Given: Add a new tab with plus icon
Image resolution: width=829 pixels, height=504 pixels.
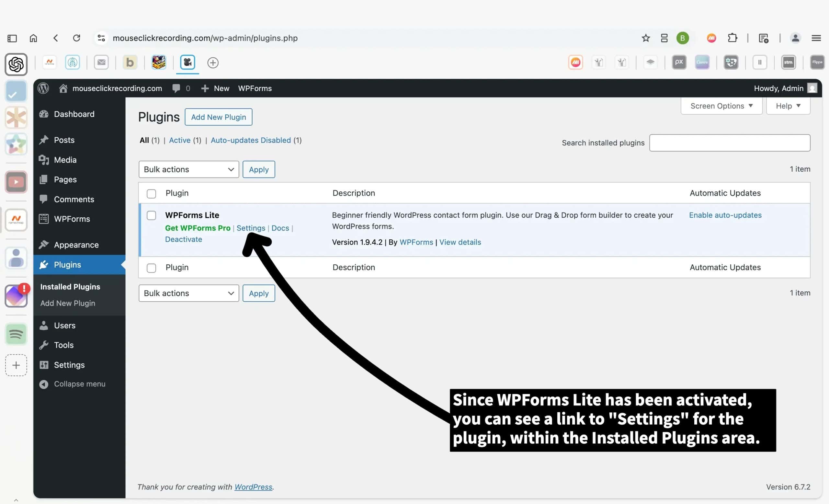Looking at the screenshot, I should 213,63.
